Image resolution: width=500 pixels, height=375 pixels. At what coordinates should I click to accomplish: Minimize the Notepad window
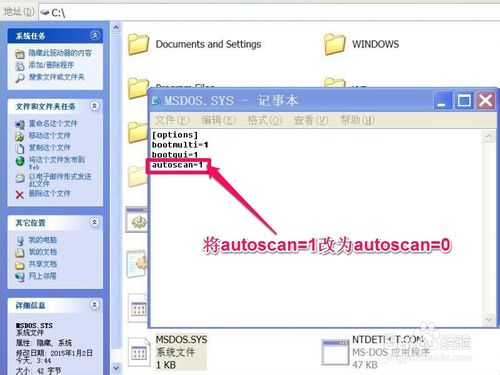442,100
